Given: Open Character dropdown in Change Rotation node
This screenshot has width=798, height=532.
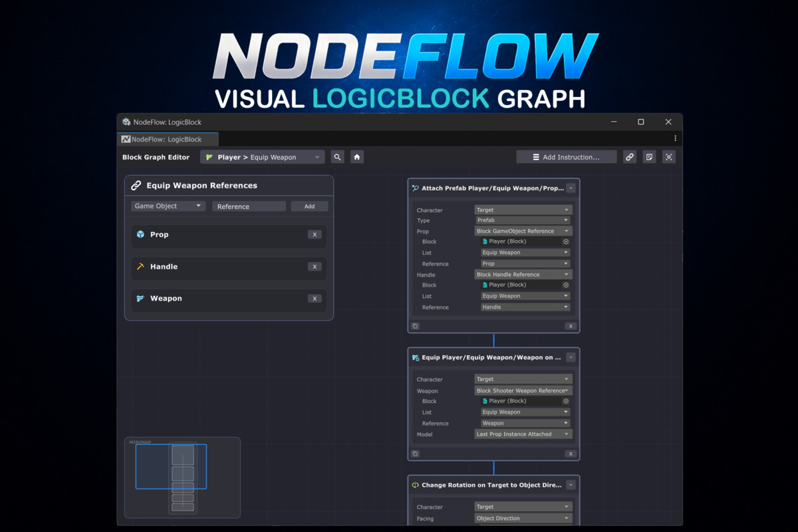Looking at the screenshot, I should click(x=523, y=507).
